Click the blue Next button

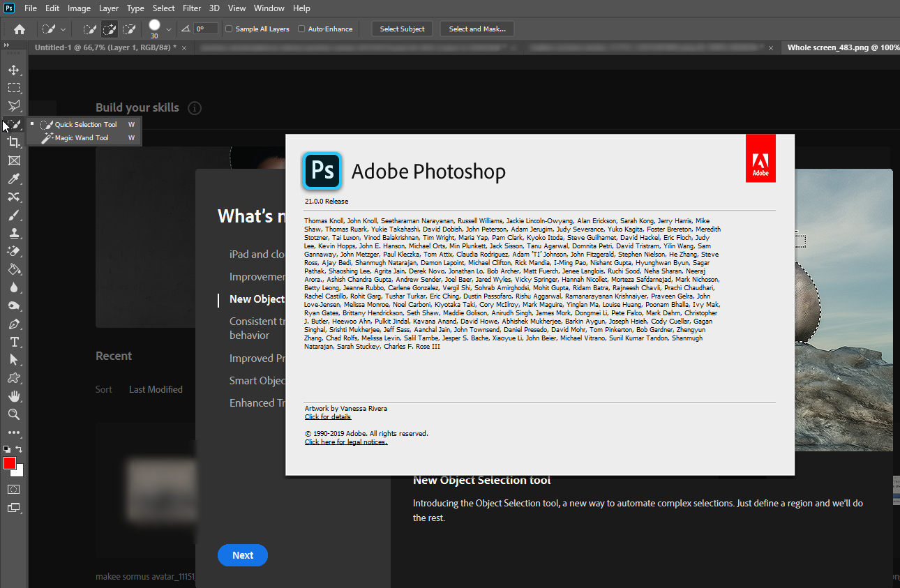pos(243,555)
